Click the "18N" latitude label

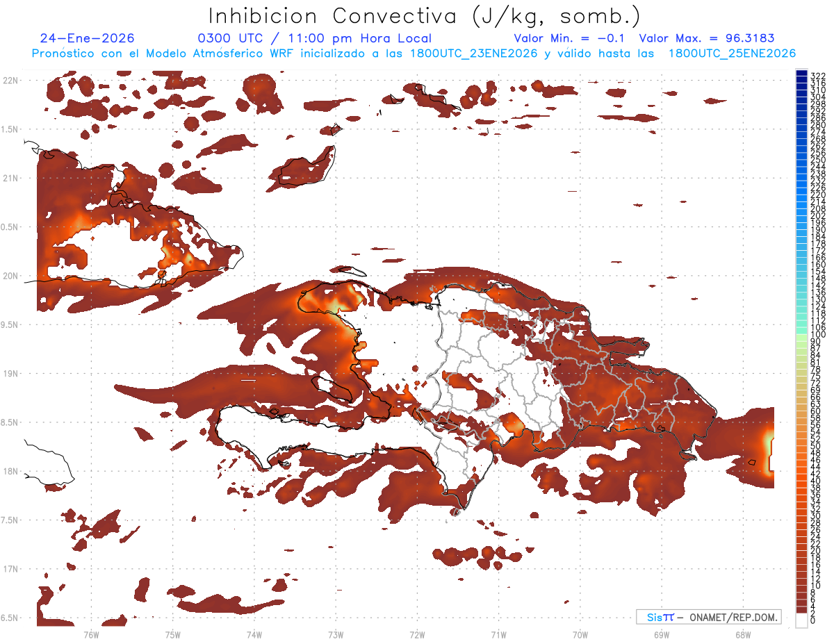click(10, 471)
